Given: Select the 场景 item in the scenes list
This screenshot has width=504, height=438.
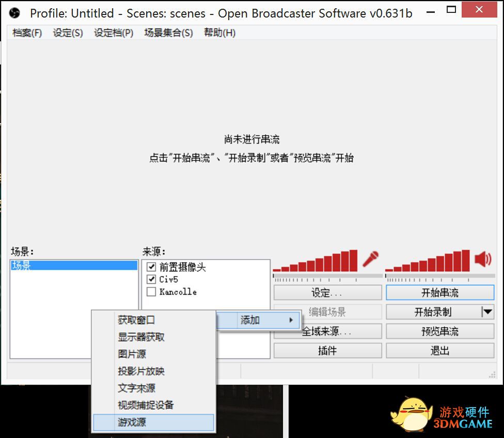Looking at the screenshot, I should click(x=74, y=265).
